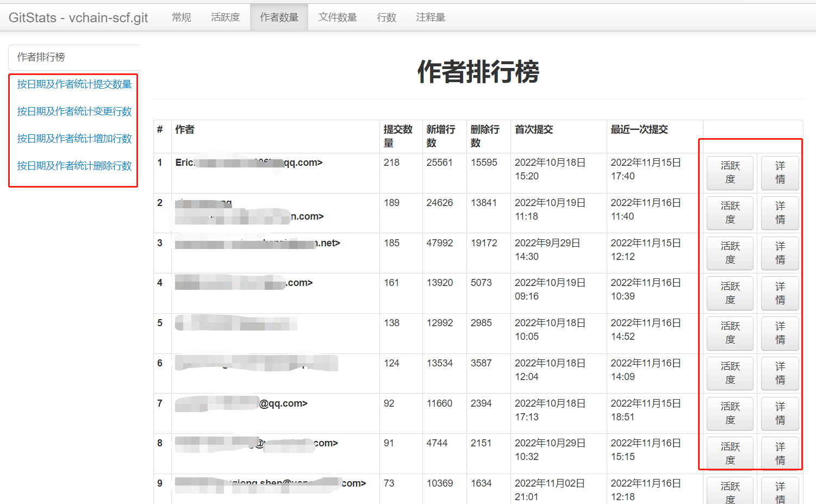Click author email ending @qq.com> in row 7
The width and height of the screenshot is (816, 504).
click(x=283, y=403)
